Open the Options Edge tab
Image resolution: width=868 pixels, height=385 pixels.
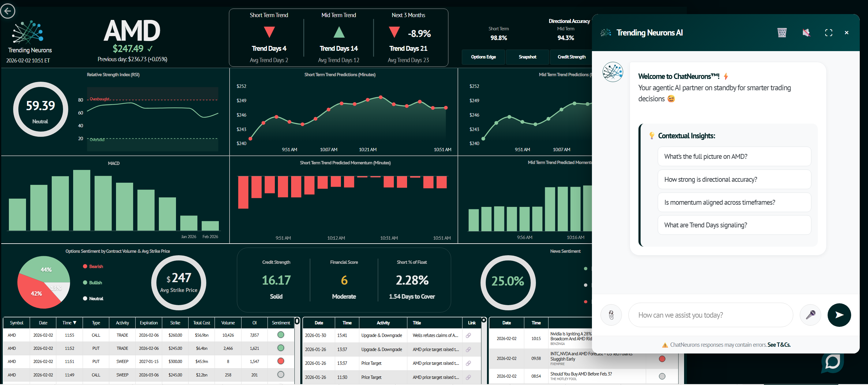[x=483, y=57]
